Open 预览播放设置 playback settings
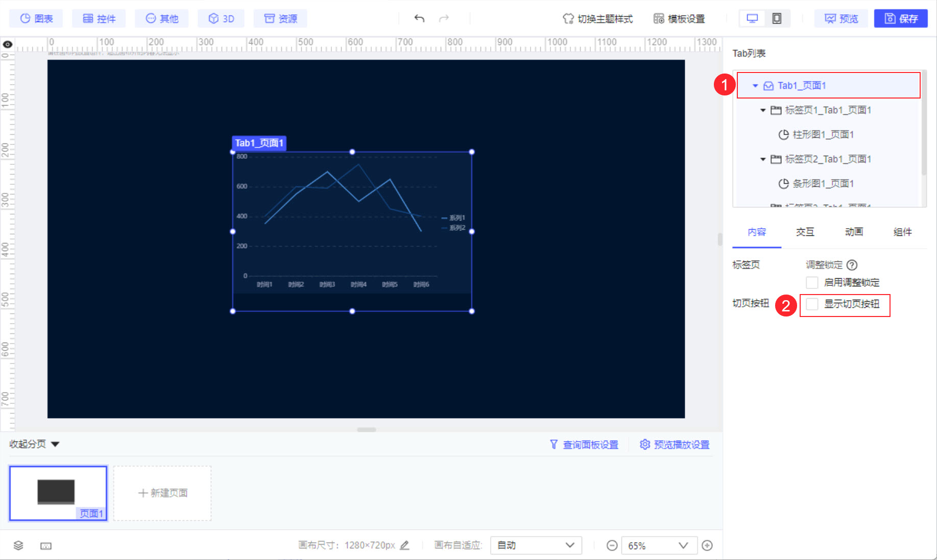Viewport: 937px width, 560px height. tap(675, 445)
